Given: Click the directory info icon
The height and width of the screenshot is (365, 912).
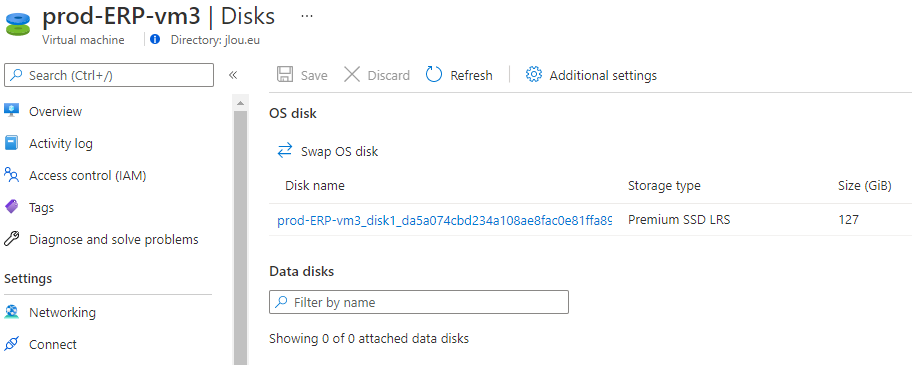Looking at the screenshot, I should [155, 40].
